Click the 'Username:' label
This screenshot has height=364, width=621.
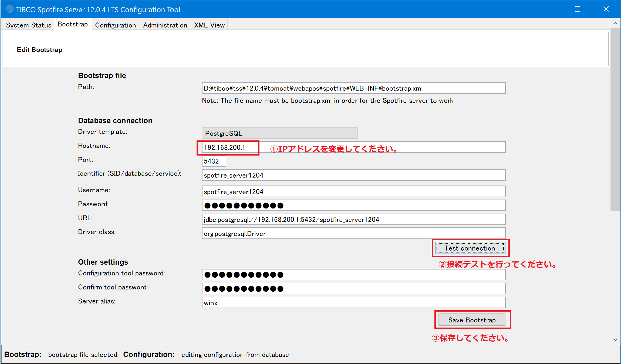(94, 190)
